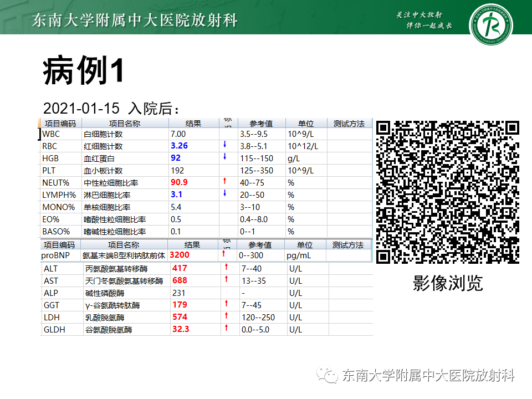Click the 病例1 slide title
This screenshot has width=532, height=399.
pyautogui.click(x=83, y=70)
